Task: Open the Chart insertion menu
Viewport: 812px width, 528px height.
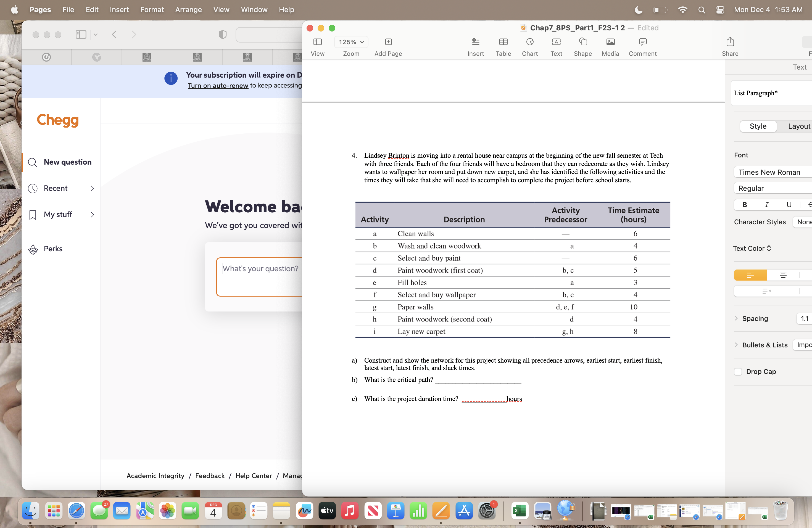Action: pos(529,47)
